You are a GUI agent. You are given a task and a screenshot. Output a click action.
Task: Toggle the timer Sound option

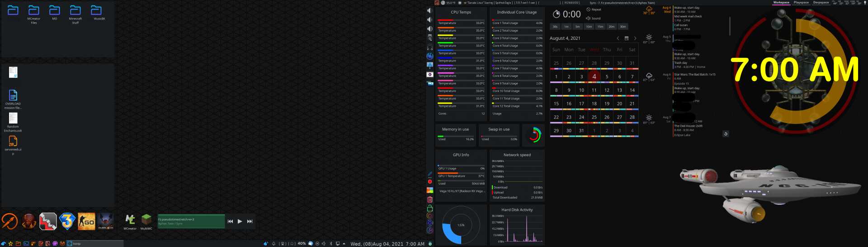pos(593,19)
